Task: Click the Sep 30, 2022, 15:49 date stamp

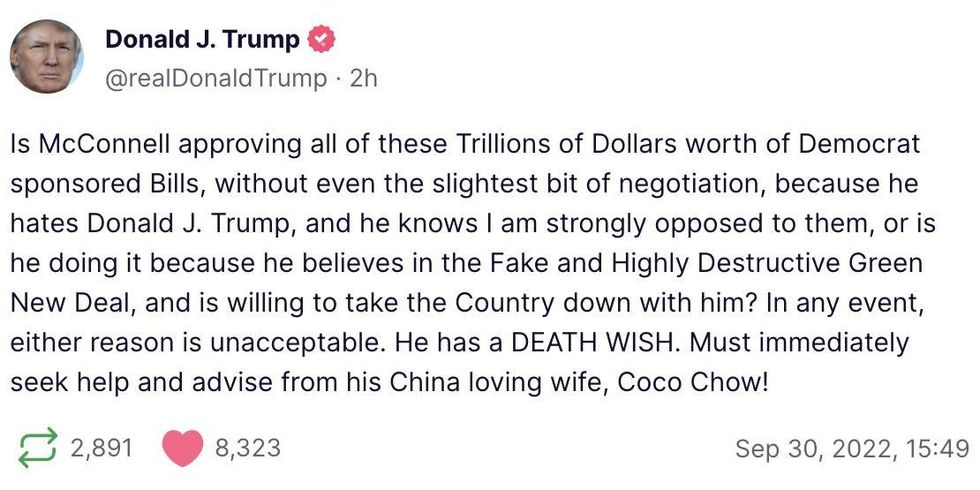Action: 852,449
